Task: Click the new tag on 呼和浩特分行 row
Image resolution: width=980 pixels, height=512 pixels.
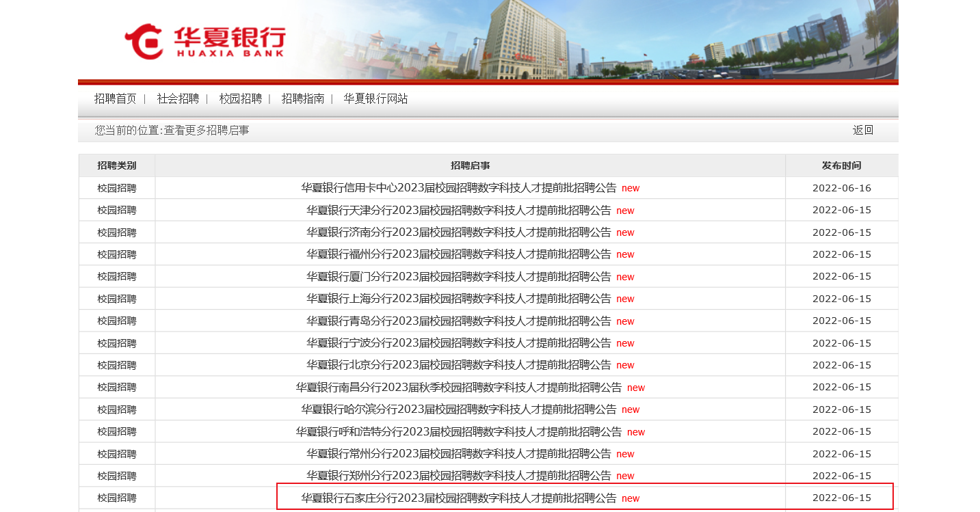Action: 636,432
